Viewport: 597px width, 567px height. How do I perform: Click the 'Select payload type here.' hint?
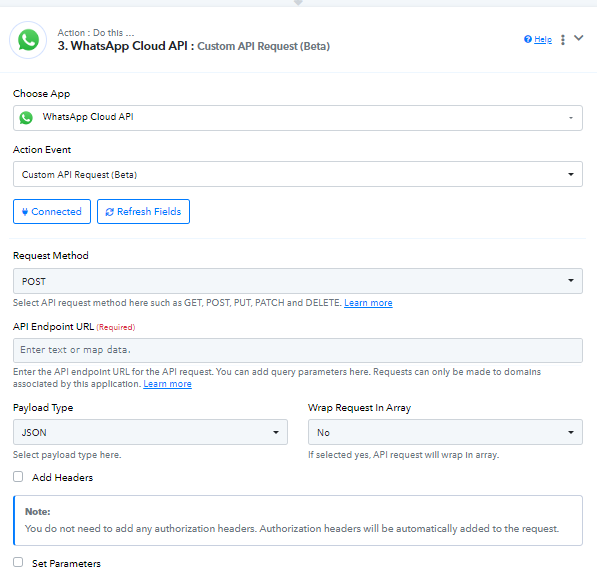[67, 455]
